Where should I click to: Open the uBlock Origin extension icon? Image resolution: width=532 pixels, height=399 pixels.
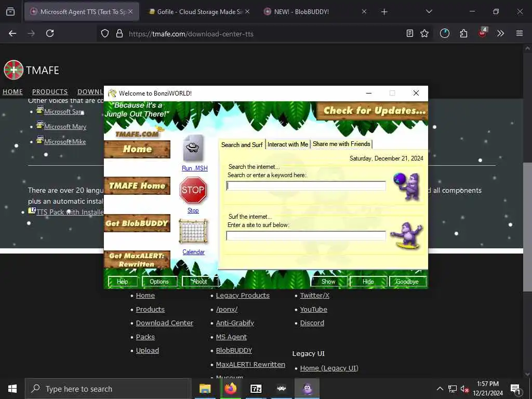pyautogui.click(x=483, y=33)
